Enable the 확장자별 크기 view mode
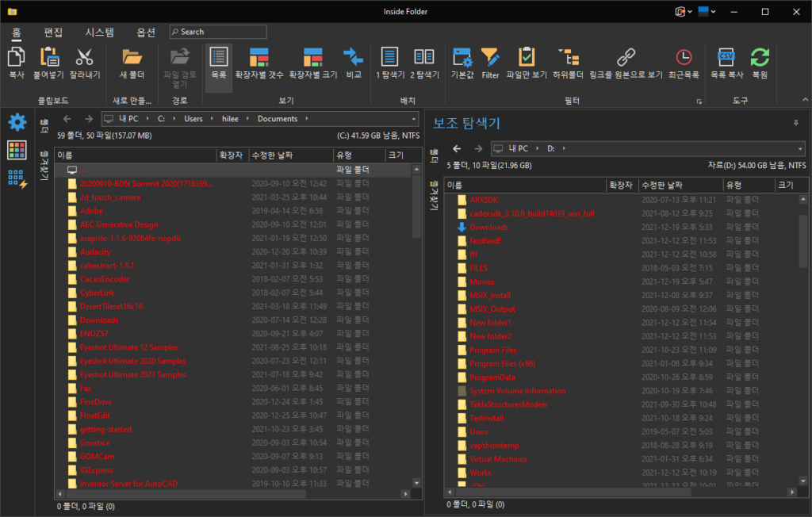Image resolution: width=812 pixels, height=517 pixels. 311,60
